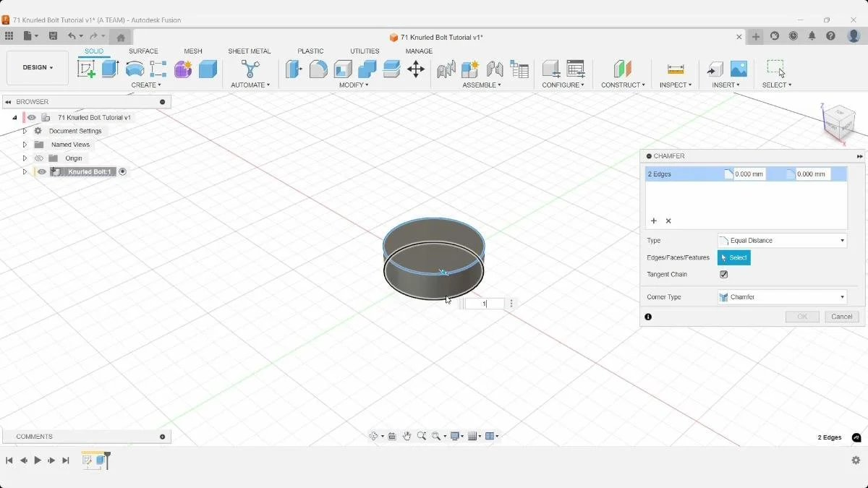Select the Box primitive tool
The width and height of the screenshot is (868, 488).
pos(208,69)
